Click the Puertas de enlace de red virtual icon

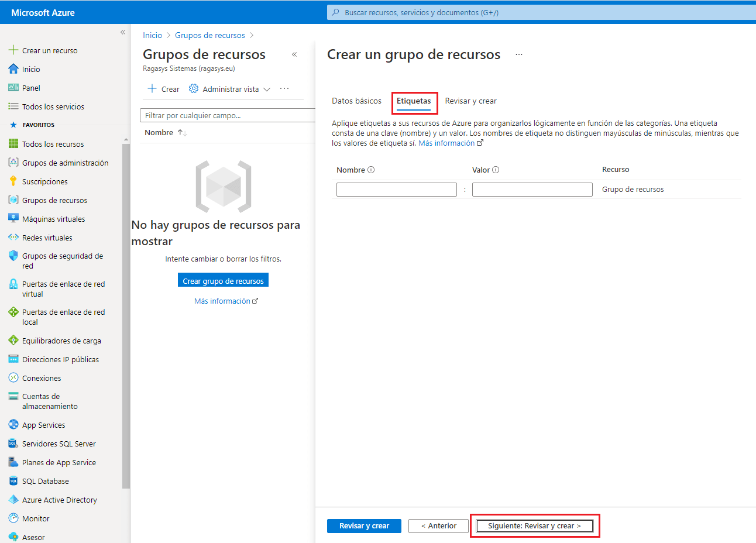coord(13,284)
